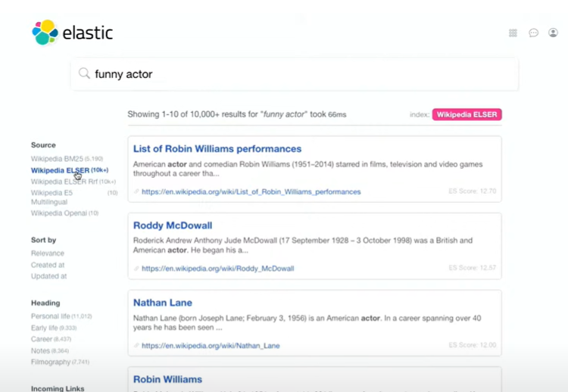
Task: Click the magnifier icon in search bar
Action: [84, 73]
